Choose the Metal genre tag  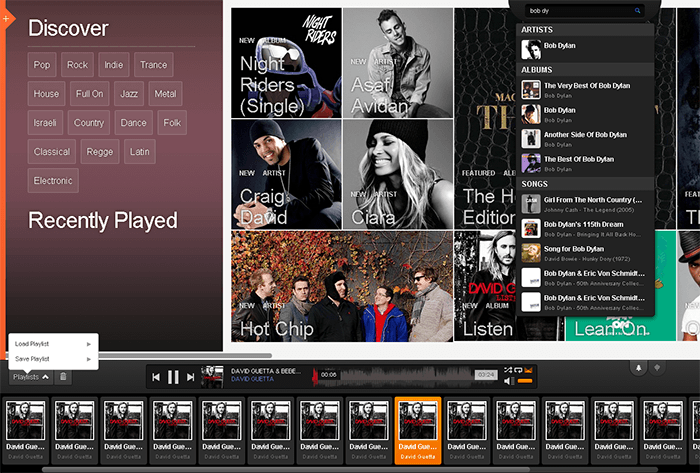(165, 94)
